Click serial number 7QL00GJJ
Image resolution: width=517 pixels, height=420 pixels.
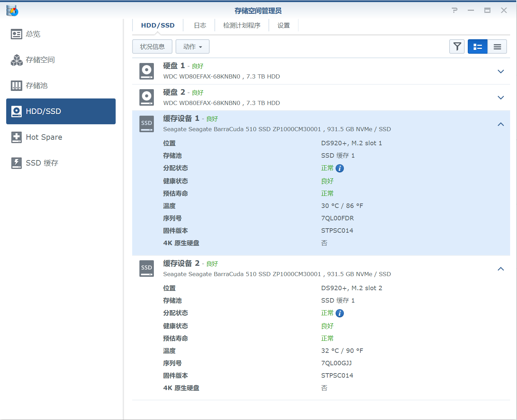pyautogui.click(x=336, y=363)
